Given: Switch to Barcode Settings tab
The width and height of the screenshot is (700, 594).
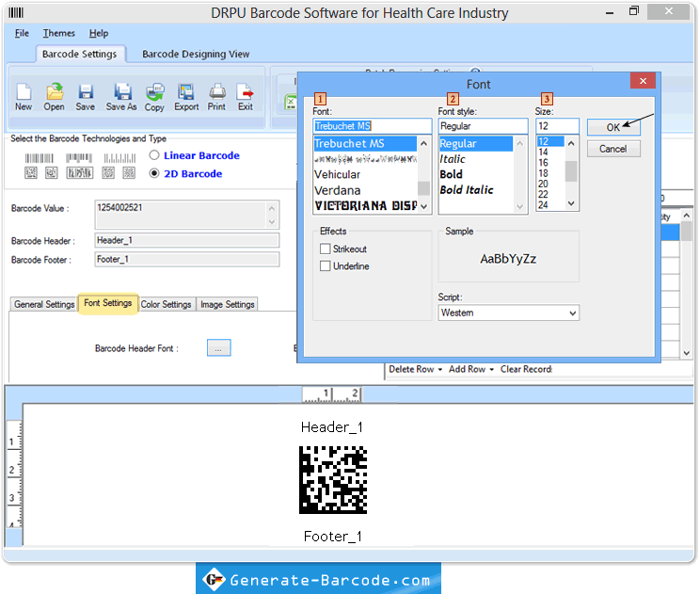Looking at the screenshot, I should pos(79,54).
